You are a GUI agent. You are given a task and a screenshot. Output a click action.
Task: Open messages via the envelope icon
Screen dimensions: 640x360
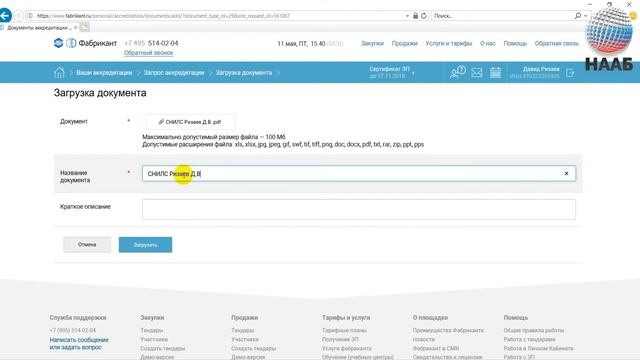coord(477,73)
